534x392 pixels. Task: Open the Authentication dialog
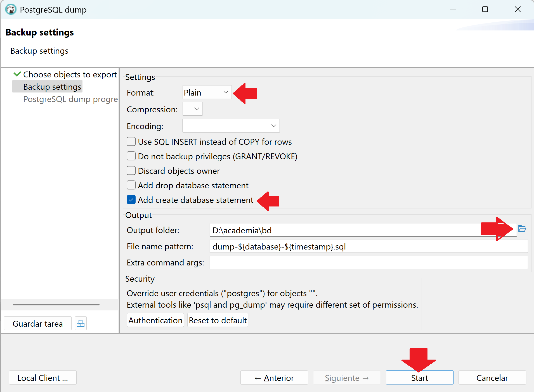[155, 320]
